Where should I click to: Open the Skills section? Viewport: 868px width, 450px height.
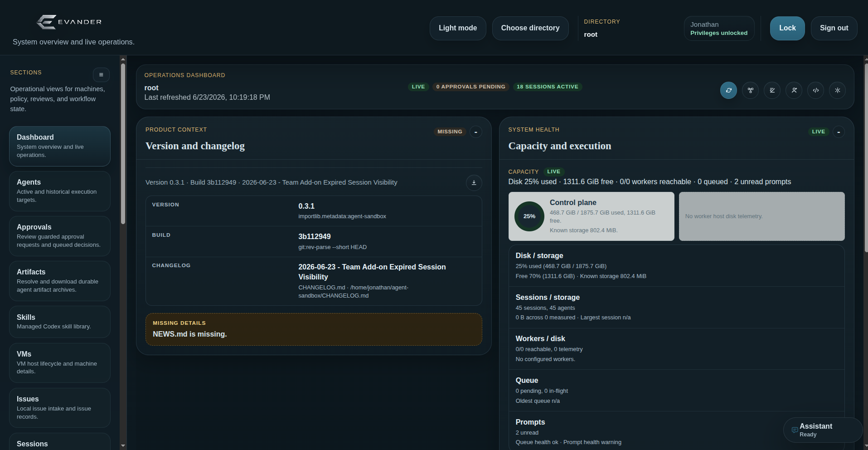60,322
